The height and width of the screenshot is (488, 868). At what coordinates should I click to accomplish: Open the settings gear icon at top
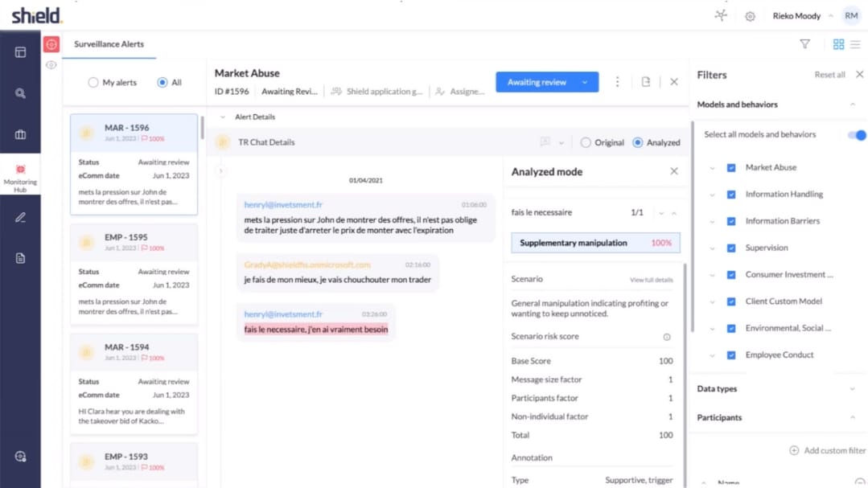(750, 16)
